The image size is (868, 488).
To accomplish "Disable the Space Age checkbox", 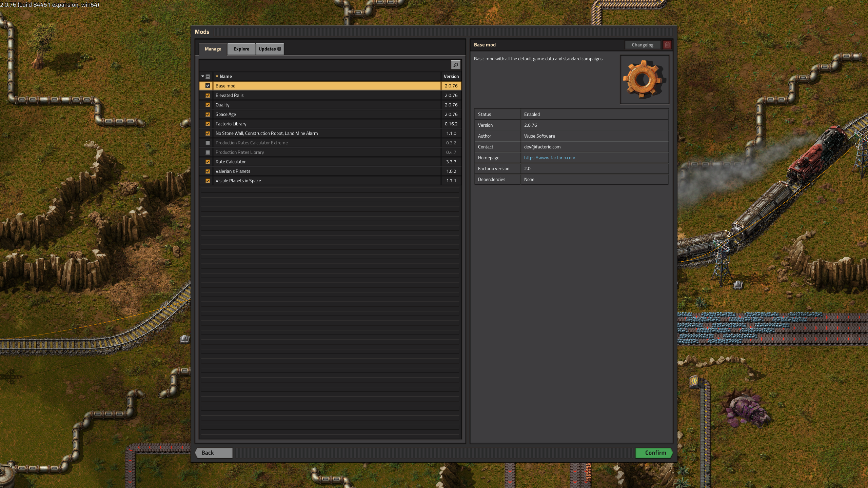I will [208, 114].
